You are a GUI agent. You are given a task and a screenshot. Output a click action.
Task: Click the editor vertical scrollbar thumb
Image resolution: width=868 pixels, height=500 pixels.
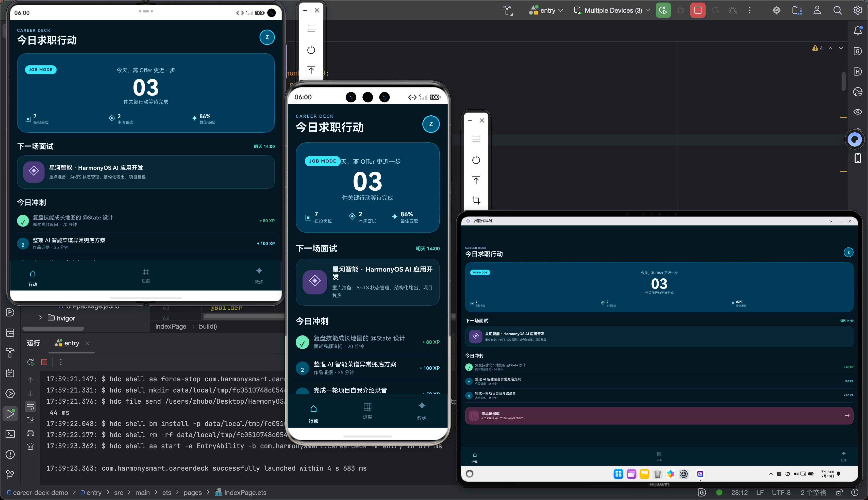point(843,81)
